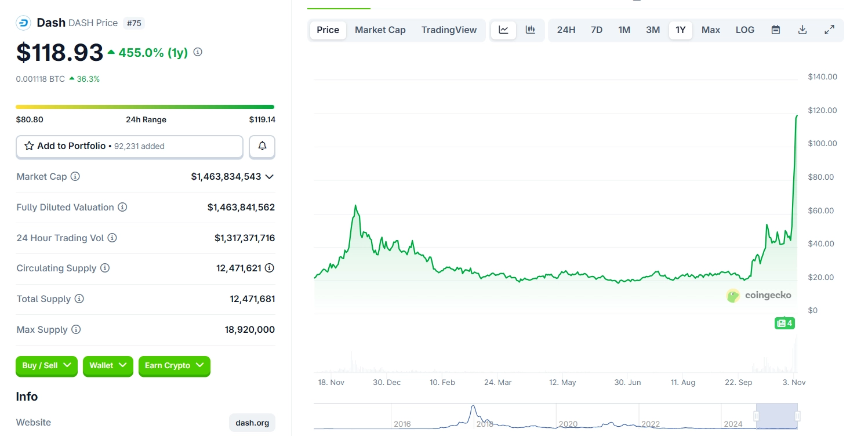This screenshot has height=436, width=868.
Task: Select the 24H time range
Action: pos(566,30)
